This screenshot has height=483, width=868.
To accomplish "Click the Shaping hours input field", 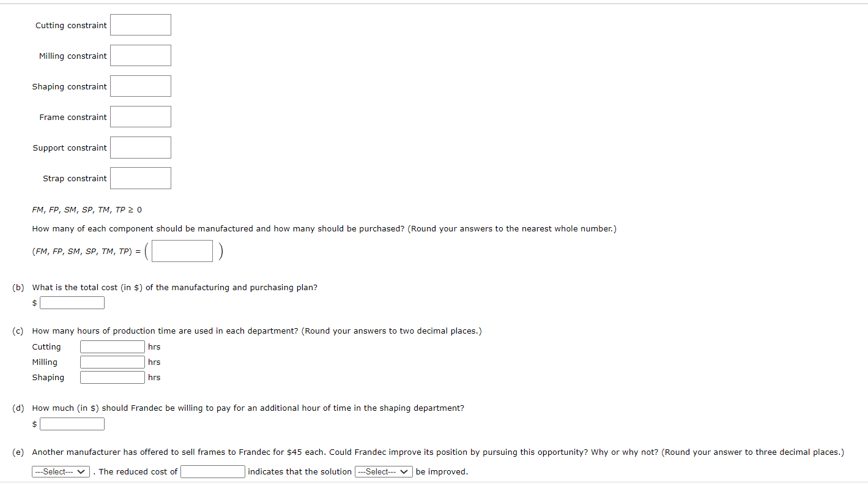I will (113, 378).
